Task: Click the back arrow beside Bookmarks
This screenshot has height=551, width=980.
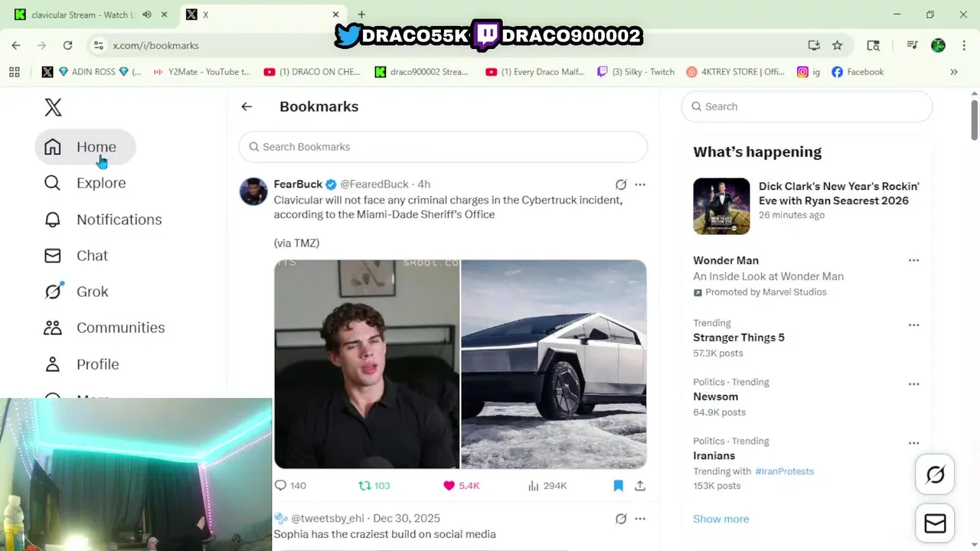Action: click(247, 106)
